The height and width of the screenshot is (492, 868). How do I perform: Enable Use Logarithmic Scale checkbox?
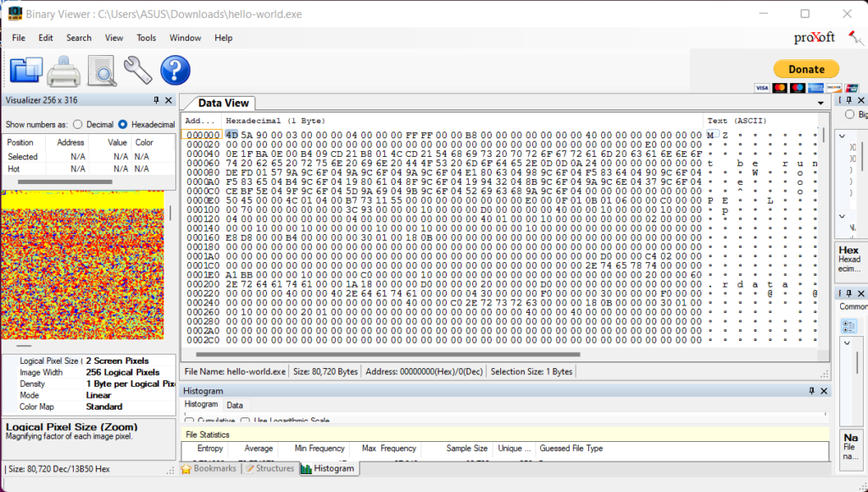pos(245,421)
